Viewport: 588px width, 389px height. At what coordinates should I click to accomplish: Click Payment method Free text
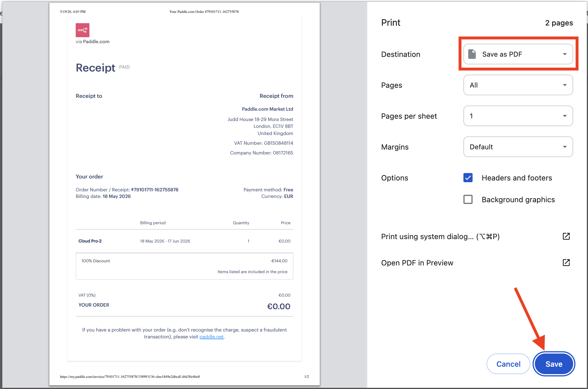[268, 190]
